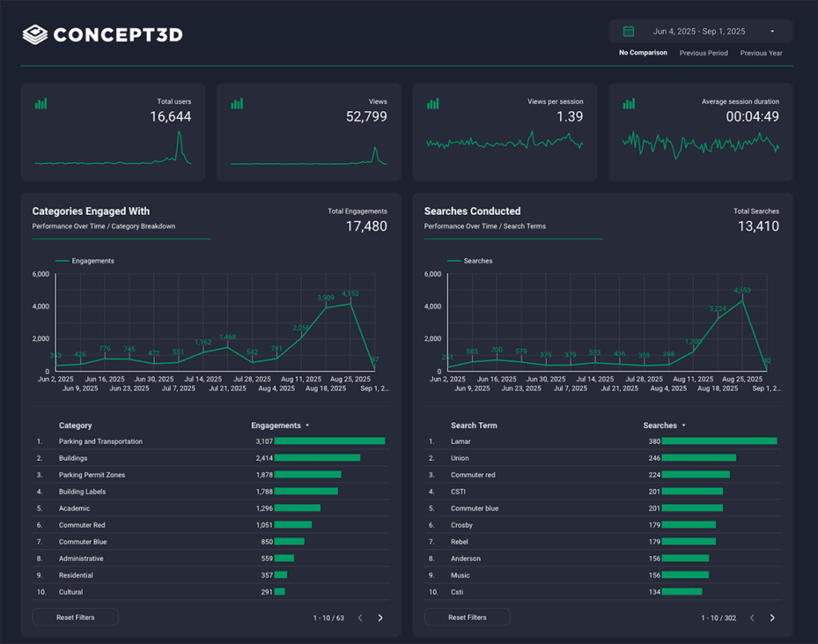Viewport: 818px width, 644px height.
Task: Select the Buildings category row
Action: pyautogui.click(x=211, y=458)
